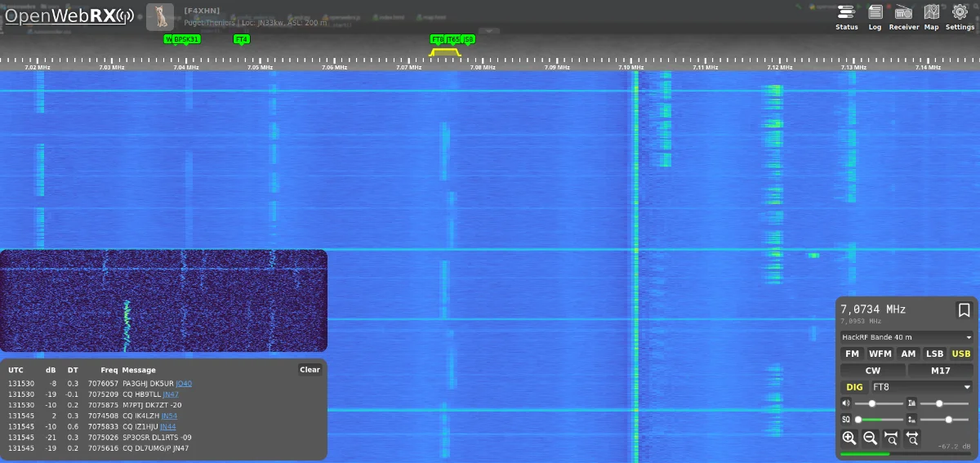Screen dimensions: 980x463
Task: Select AM modulation
Action: point(907,354)
